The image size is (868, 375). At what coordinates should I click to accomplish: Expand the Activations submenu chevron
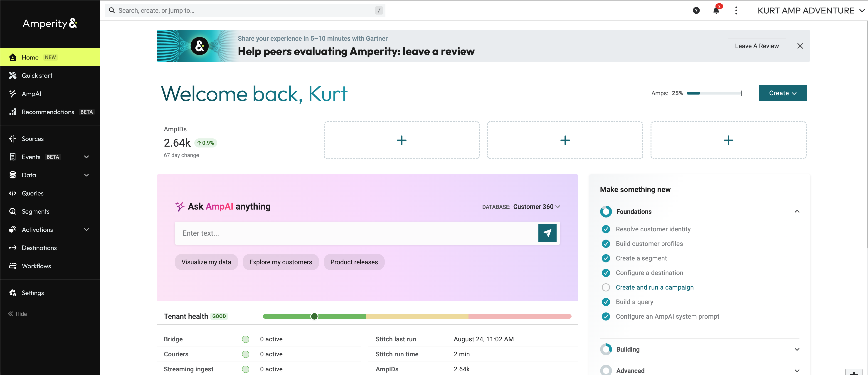point(87,230)
